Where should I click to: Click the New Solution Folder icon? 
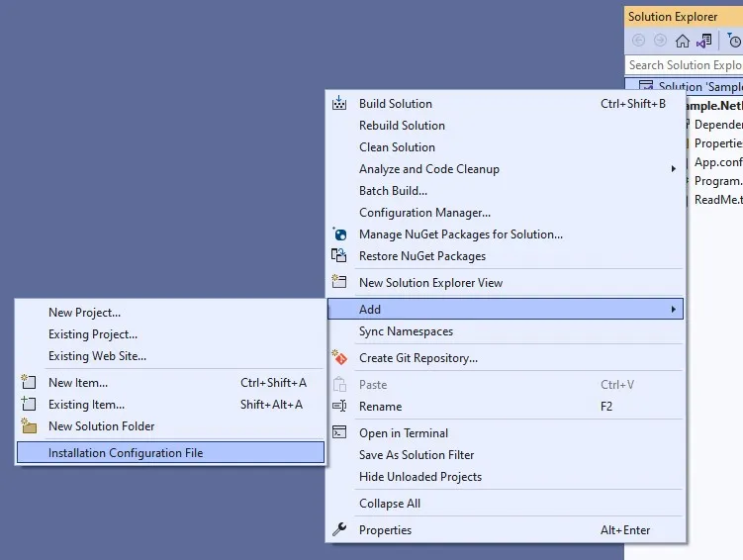(29, 425)
